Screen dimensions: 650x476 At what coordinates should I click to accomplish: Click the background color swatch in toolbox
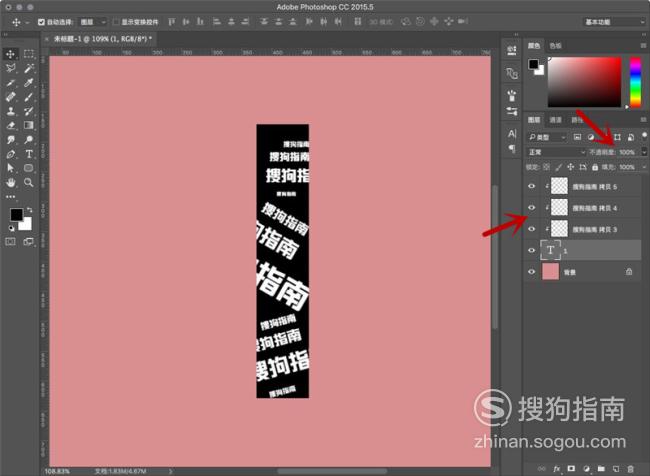coord(27,226)
